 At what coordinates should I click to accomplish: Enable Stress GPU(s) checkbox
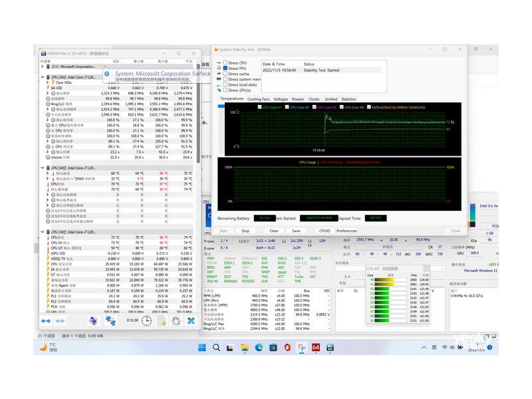tap(225, 90)
